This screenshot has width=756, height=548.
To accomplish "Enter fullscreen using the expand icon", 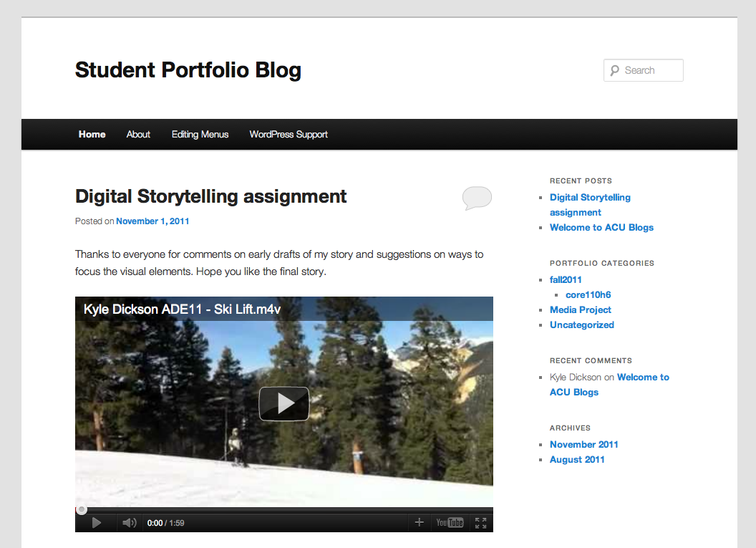I will [480, 523].
